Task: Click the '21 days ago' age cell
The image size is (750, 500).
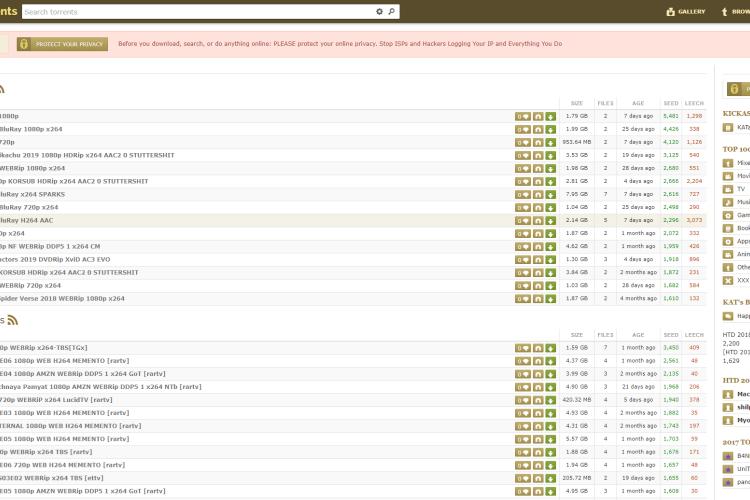Action: tap(638, 387)
